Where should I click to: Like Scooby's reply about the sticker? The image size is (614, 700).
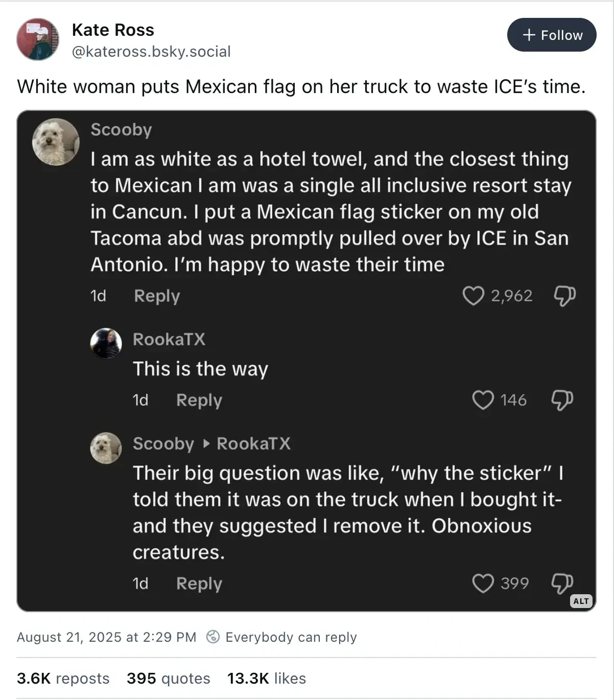[483, 583]
